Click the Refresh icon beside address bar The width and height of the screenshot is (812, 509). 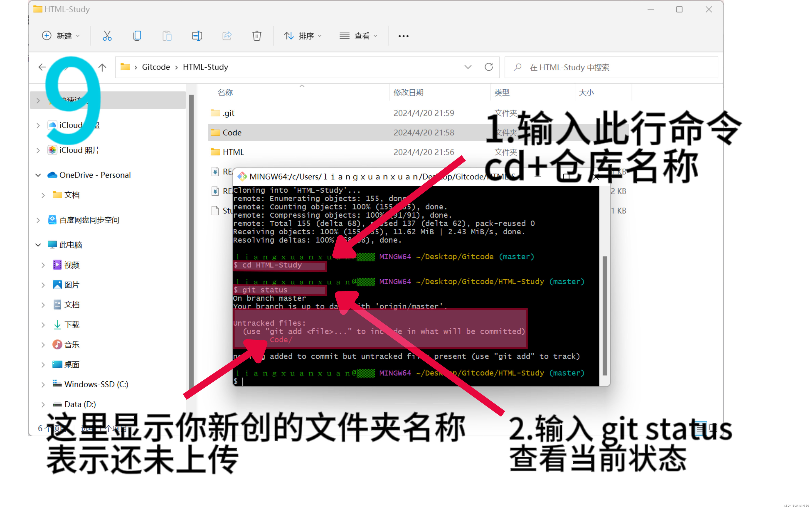click(488, 67)
